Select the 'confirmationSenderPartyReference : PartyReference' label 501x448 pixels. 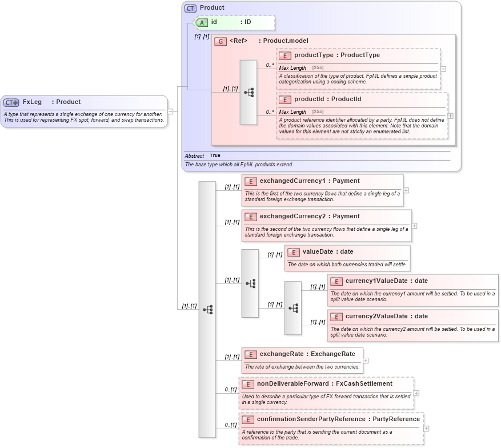338,419
